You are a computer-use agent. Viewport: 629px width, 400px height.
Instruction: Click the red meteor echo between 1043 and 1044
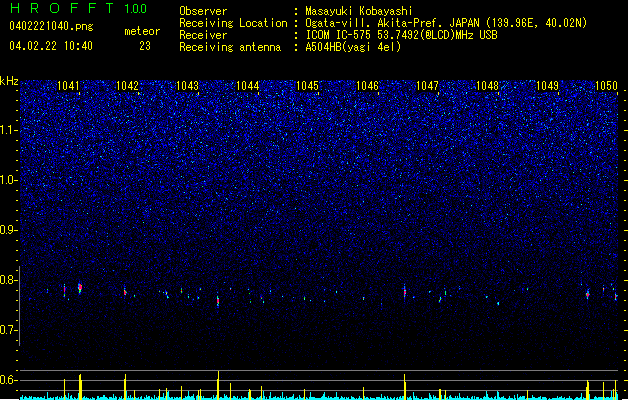(x=218, y=301)
